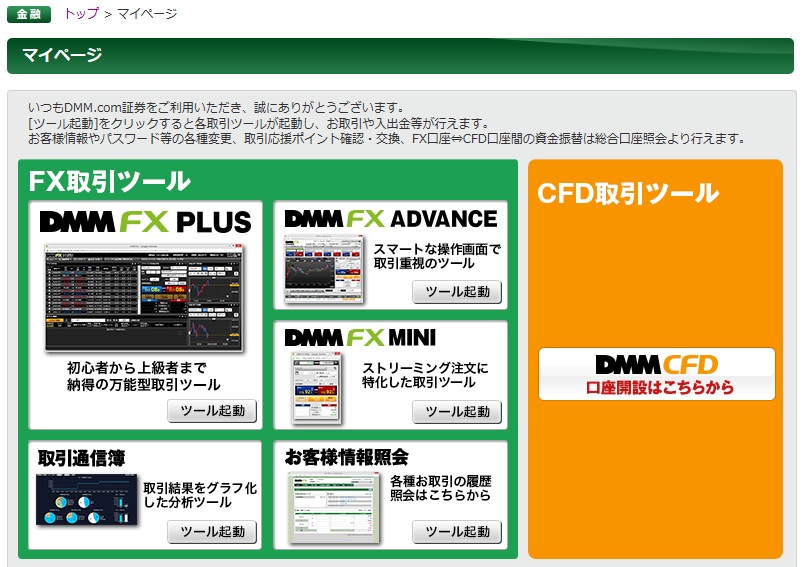Screen dimensions: 803x567
Task: Click text 取引結果をグラフ化した分析ツール
Action: coord(200,495)
